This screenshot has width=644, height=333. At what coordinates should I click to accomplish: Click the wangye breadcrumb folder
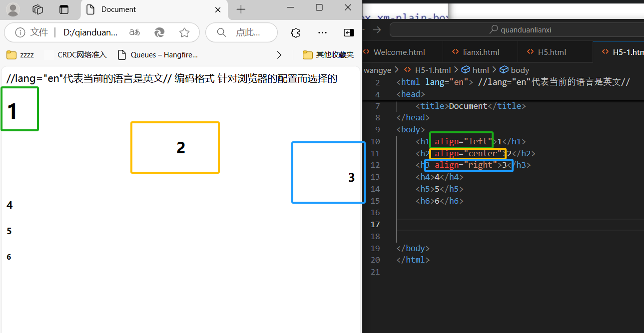pyautogui.click(x=378, y=70)
